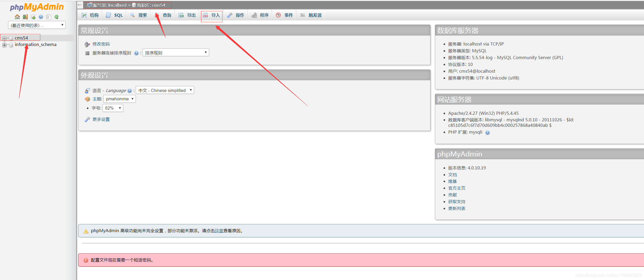Click the database icon in the breadcrumb
This screenshot has height=280, width=644.
(x=134, y=5)
